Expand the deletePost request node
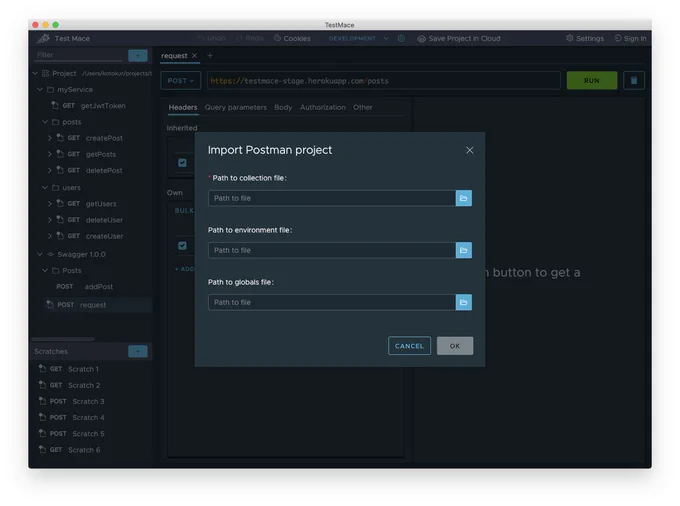The width and height of the screenshot is (680, 506). coord(49,170)
